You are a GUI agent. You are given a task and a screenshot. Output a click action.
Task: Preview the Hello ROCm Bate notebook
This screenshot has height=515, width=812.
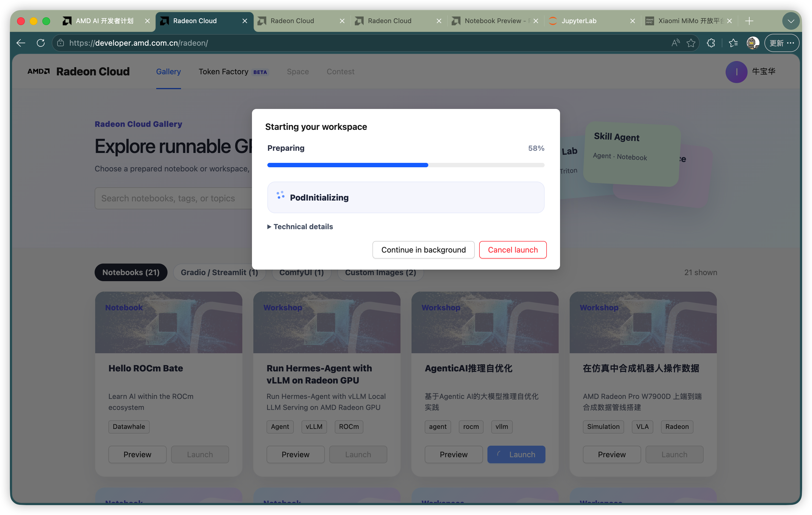click(137, 455)
